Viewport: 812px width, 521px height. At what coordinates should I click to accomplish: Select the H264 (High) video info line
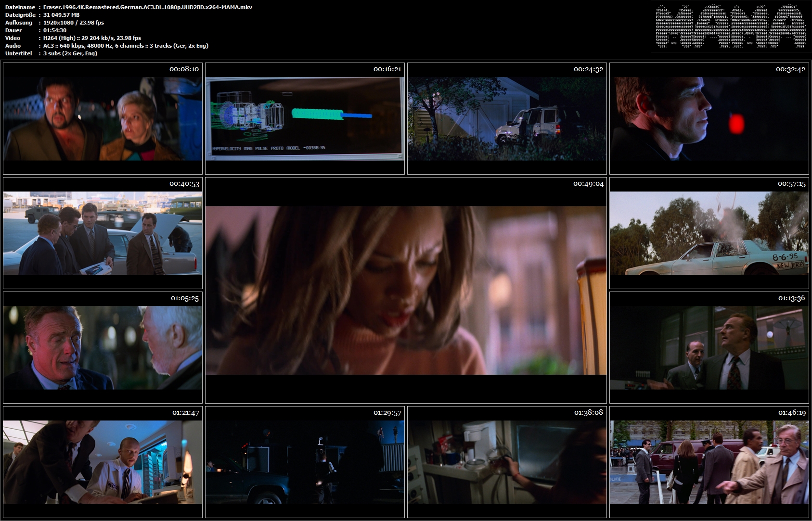[x=92, y=38]
